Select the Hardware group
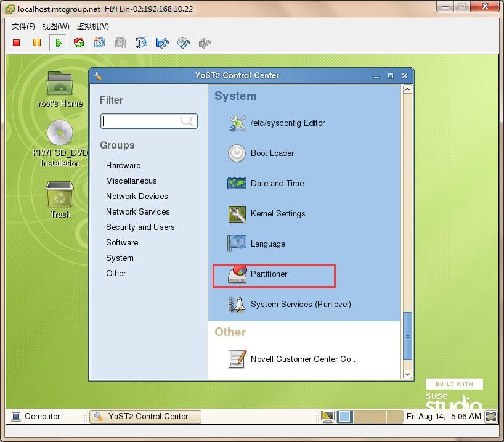The height and width of the screenshot is (442, 504). [123, 166]
